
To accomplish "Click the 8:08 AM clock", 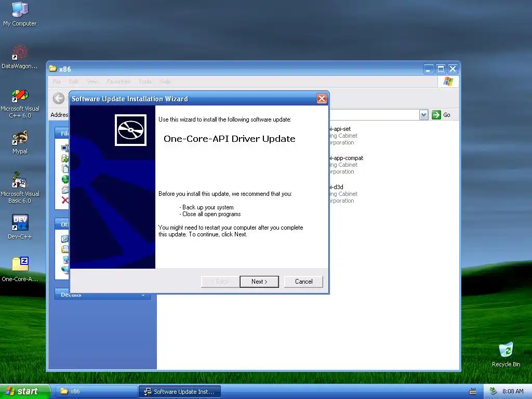I will coord(513,391).
